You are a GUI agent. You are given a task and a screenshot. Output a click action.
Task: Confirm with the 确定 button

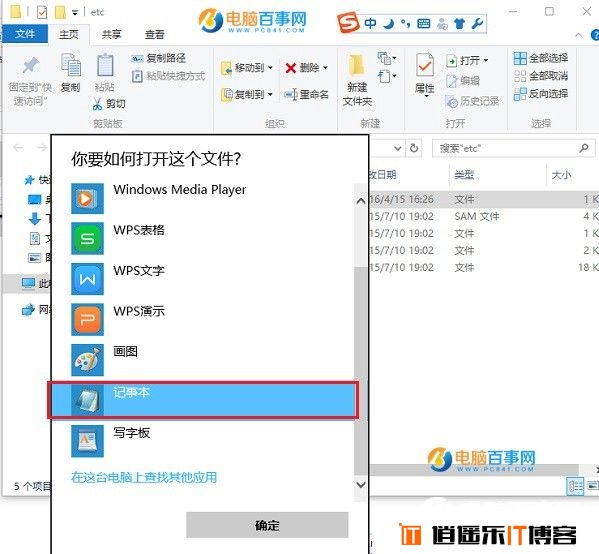point(267,525)
